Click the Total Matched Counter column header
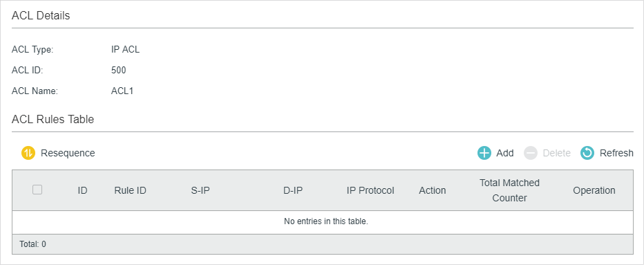This screenshot has height=265, width=644. point(510,190)
